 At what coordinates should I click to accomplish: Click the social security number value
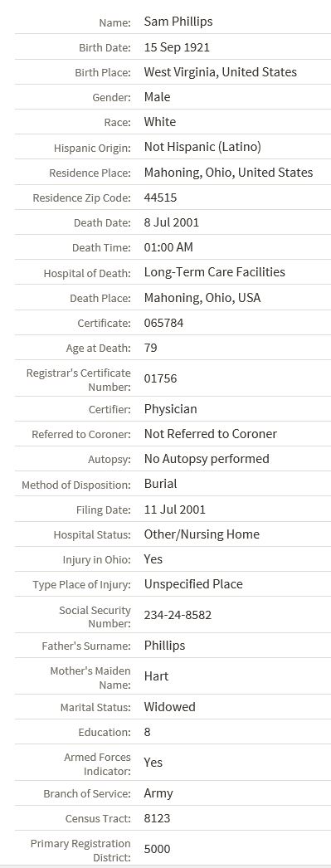(x=178, y=615)
